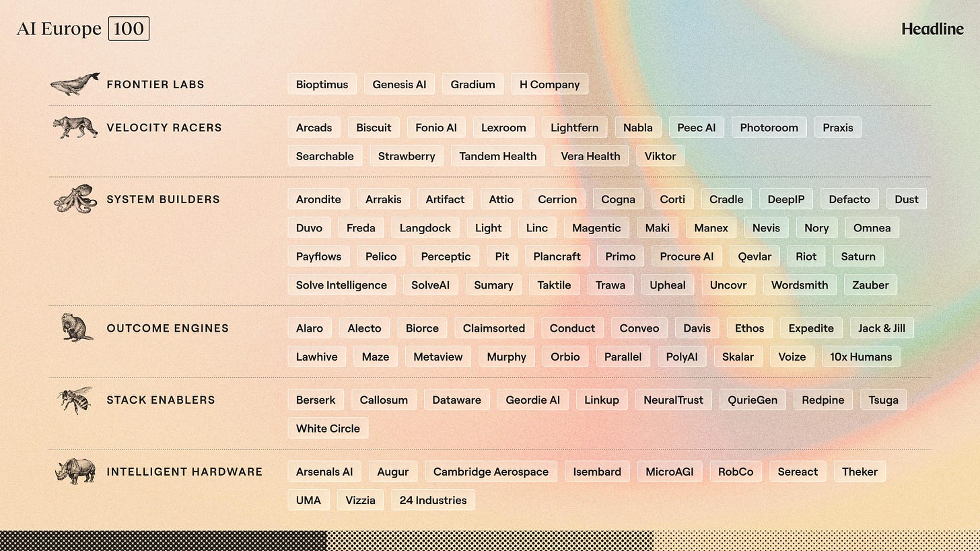This screenshot has height=551, width=980.
Task: Choose the Arondite chip
Action: pyautogui.click(x=318, y=199)
